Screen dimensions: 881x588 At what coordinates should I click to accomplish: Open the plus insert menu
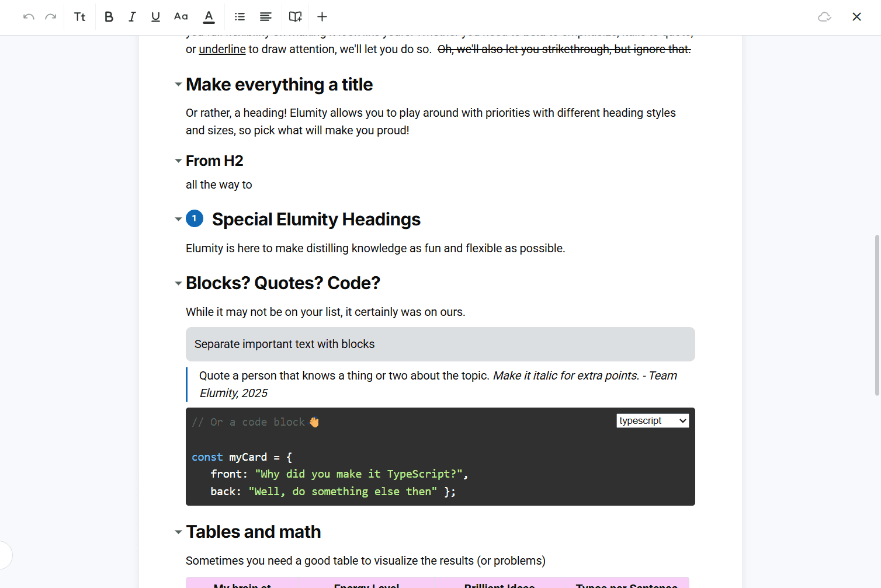tap(322, 17)
